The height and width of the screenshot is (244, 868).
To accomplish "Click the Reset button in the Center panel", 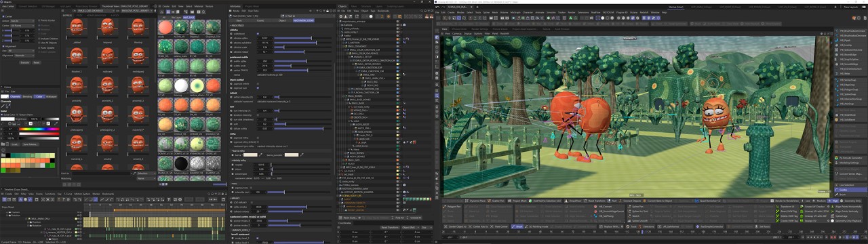I will [36, 62].
